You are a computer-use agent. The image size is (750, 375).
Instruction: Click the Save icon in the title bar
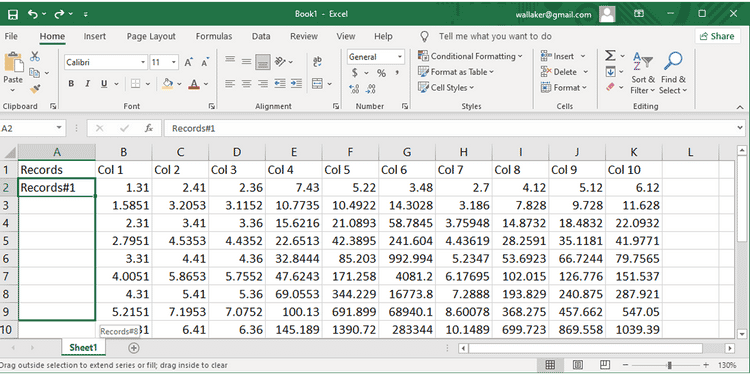pyautogui.click(x=13, y=14)
